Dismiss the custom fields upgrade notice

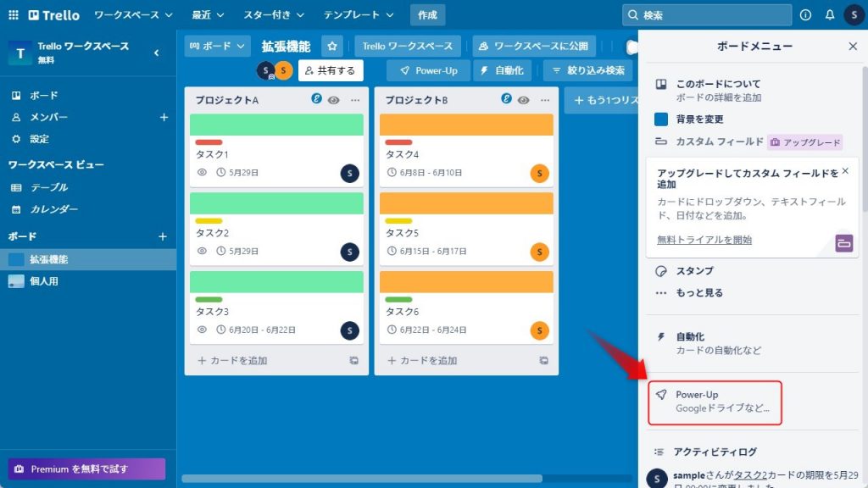coord(845,171)
